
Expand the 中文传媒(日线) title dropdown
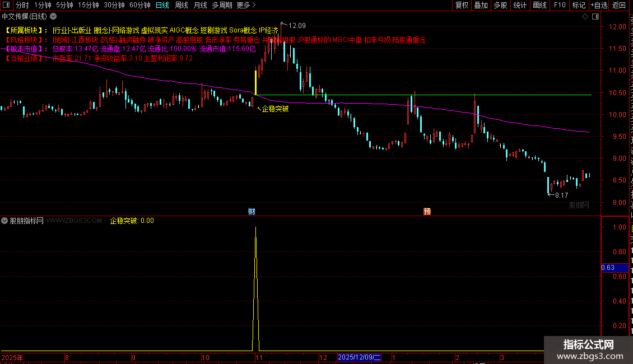[x=53, y=17]
